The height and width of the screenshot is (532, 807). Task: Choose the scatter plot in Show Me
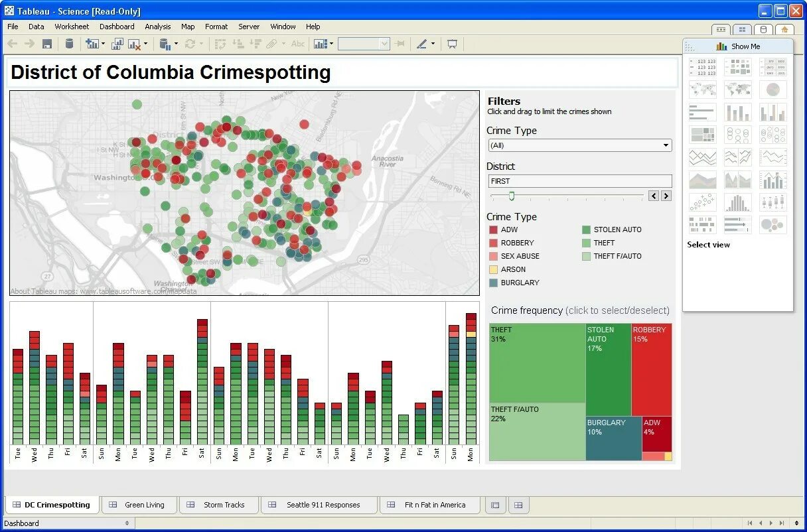[703, 202]
